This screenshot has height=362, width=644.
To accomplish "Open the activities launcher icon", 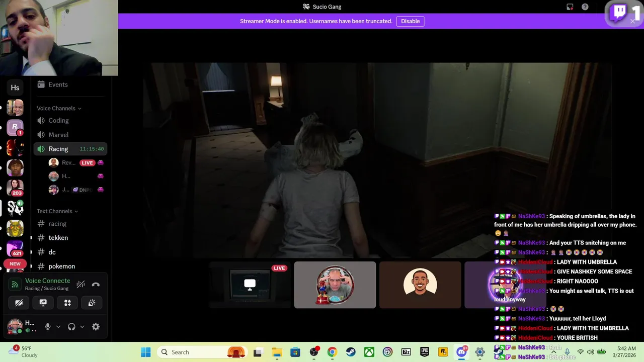I will tap(67, 303).
